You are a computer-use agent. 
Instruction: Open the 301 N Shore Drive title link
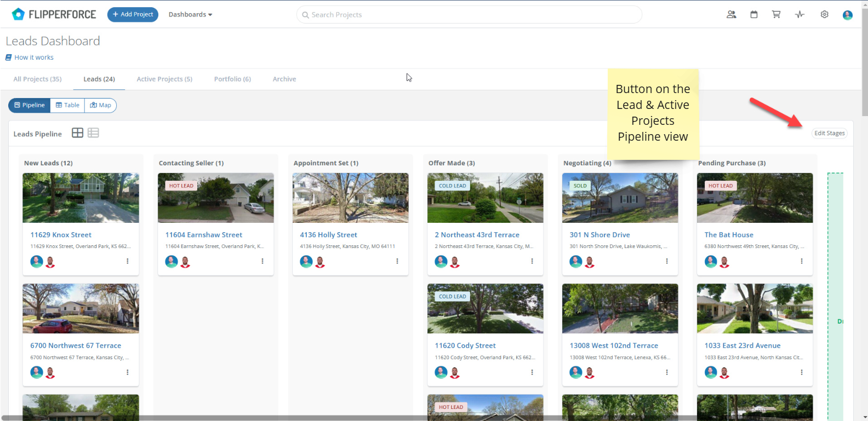[x=599, y=235]
